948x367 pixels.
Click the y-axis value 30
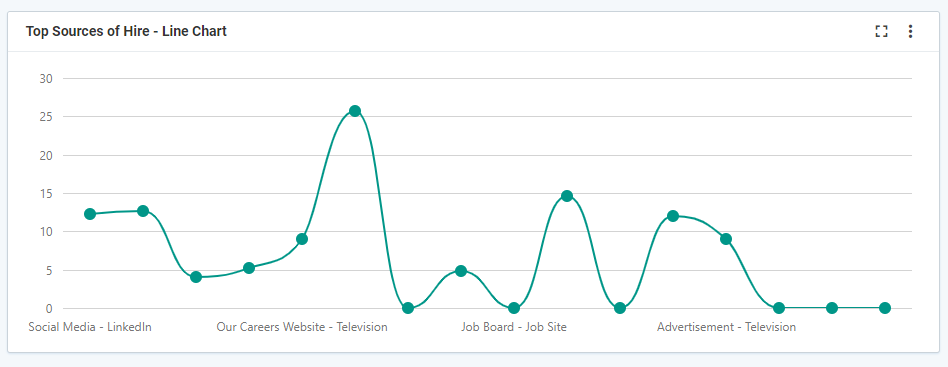tap(46, 79)
